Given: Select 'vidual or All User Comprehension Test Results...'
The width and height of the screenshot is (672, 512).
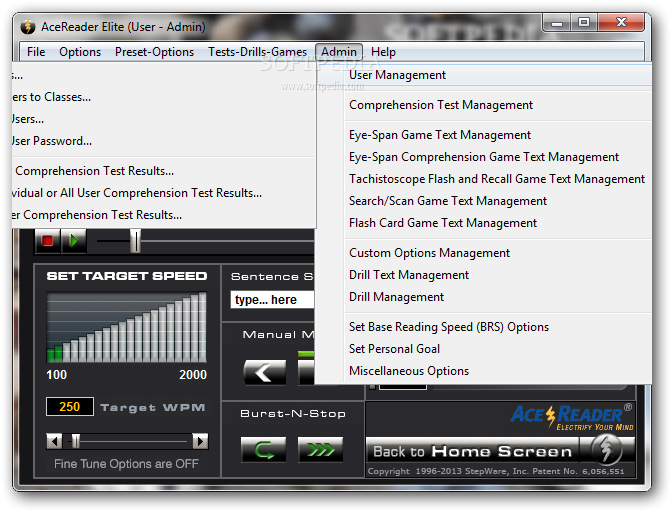Looking at the screenshot, I should (164, 193).
